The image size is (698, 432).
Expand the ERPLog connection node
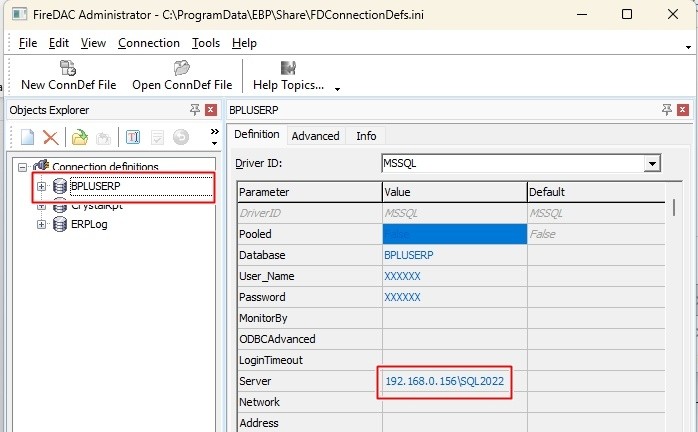[x=42, y=224]
